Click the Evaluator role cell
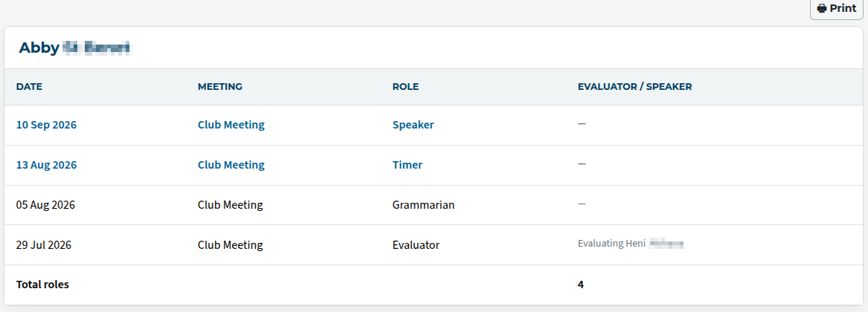Image resolution: width=868 pixels, height=312 pixels. point(416,245)
